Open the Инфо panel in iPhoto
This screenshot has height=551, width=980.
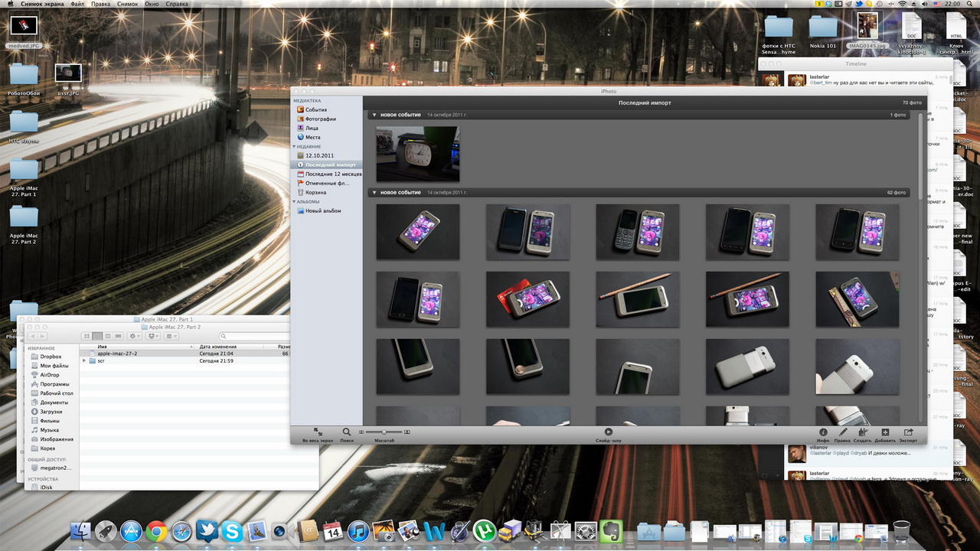click(823, 435)
